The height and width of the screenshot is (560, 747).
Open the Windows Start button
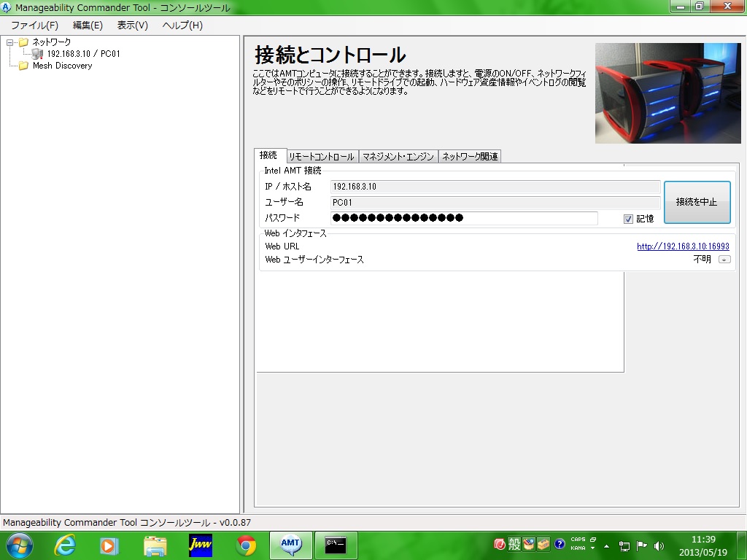[20, 545]
